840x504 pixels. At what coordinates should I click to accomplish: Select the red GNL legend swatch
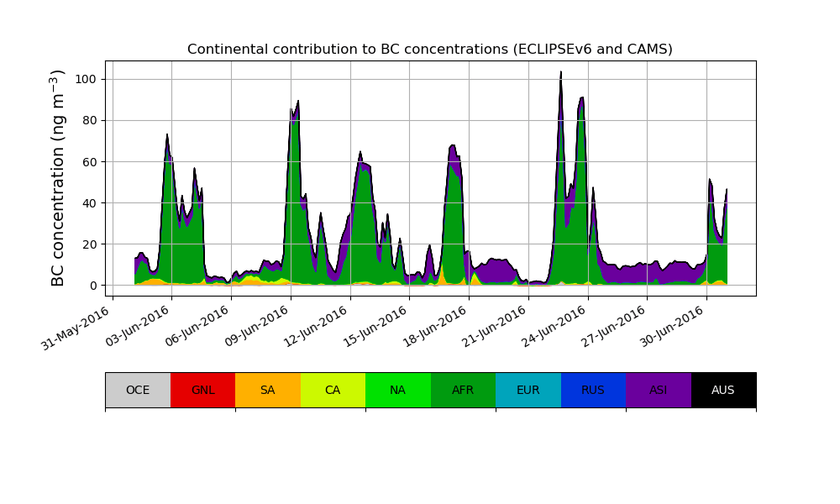click(202, 390)
